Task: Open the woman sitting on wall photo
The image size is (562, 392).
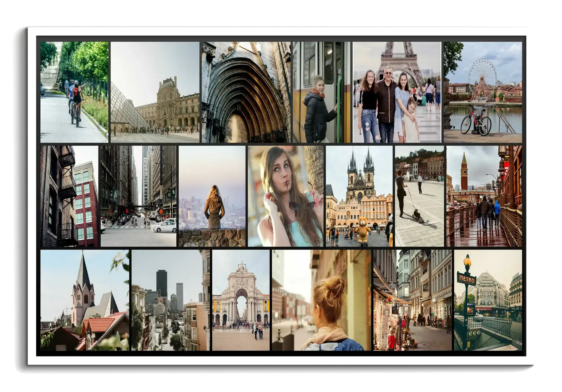Action: pos(212,196)
